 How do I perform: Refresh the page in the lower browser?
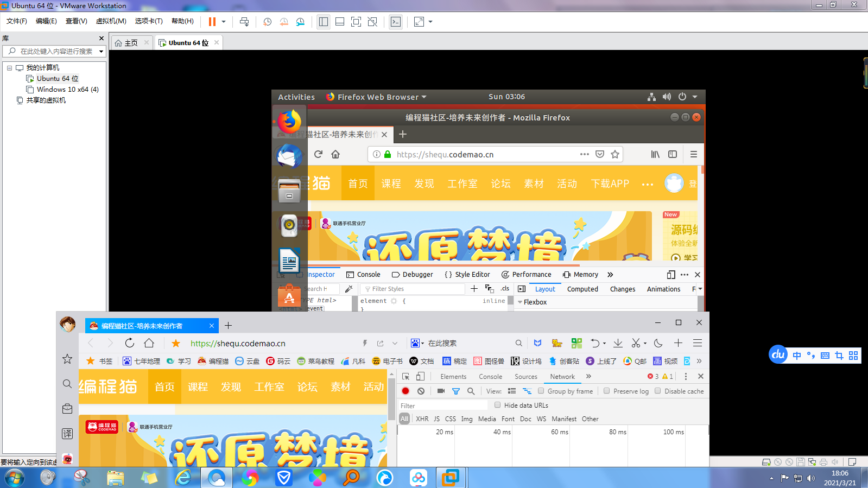129,343
